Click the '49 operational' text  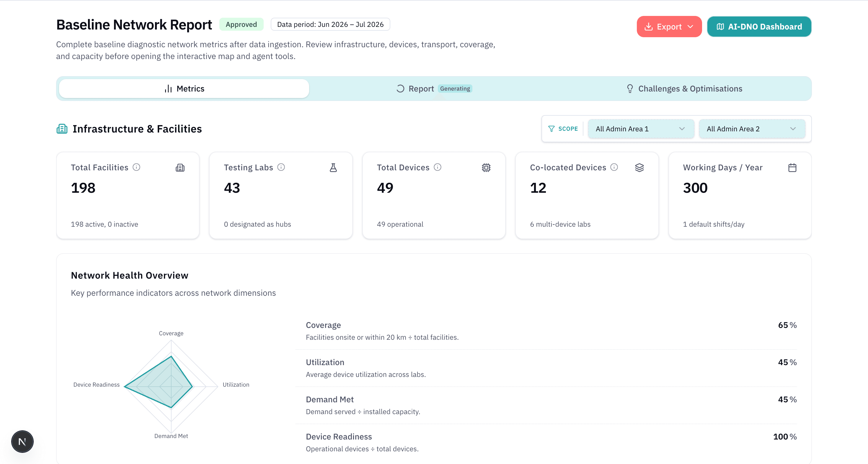coord(400,224)
